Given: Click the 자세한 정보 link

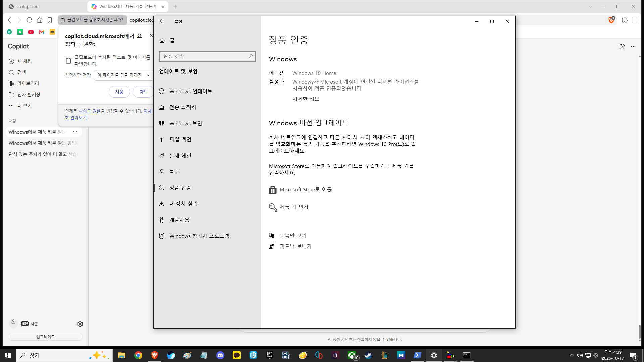Looking at the screenshot, I should (306, 99).
